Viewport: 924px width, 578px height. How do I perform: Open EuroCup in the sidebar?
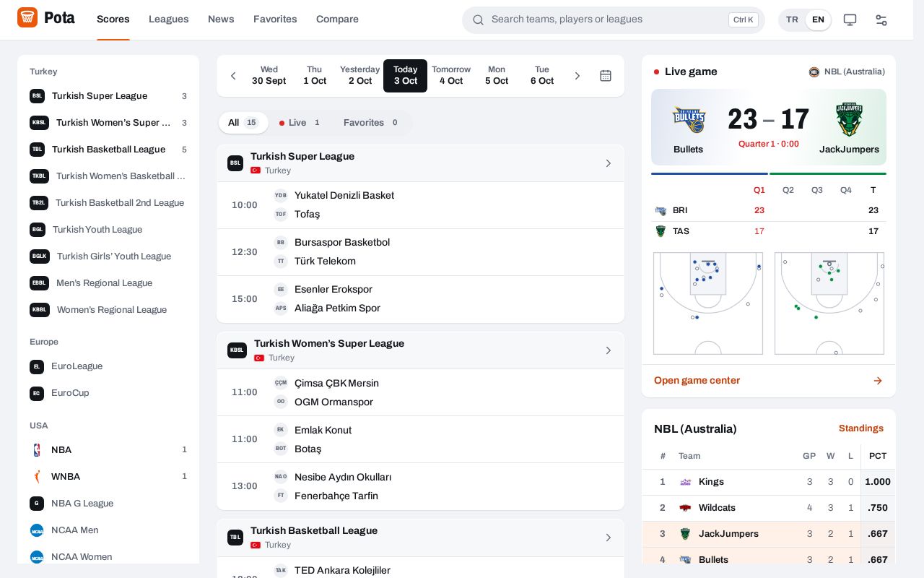tap(108, 394)
